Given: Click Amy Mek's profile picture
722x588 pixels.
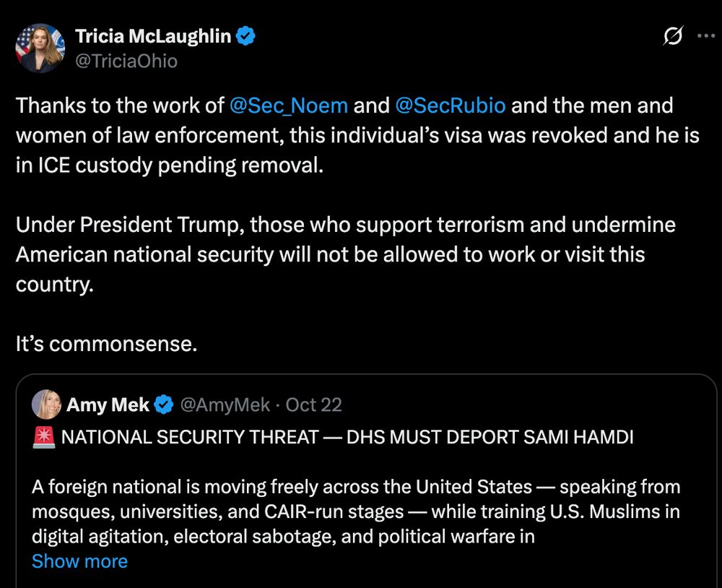Looking at the screenshot, I should 45,405.
